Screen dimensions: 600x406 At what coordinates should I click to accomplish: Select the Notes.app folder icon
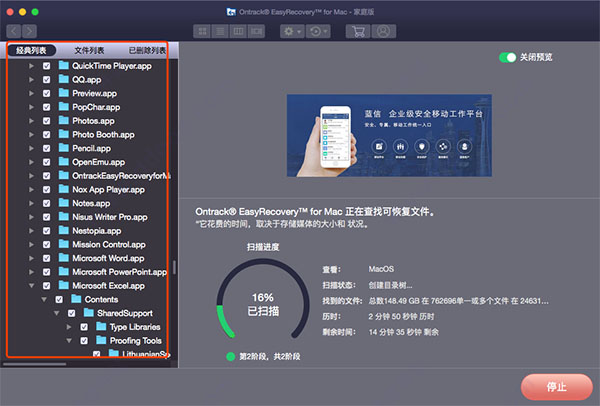(64, 203)
